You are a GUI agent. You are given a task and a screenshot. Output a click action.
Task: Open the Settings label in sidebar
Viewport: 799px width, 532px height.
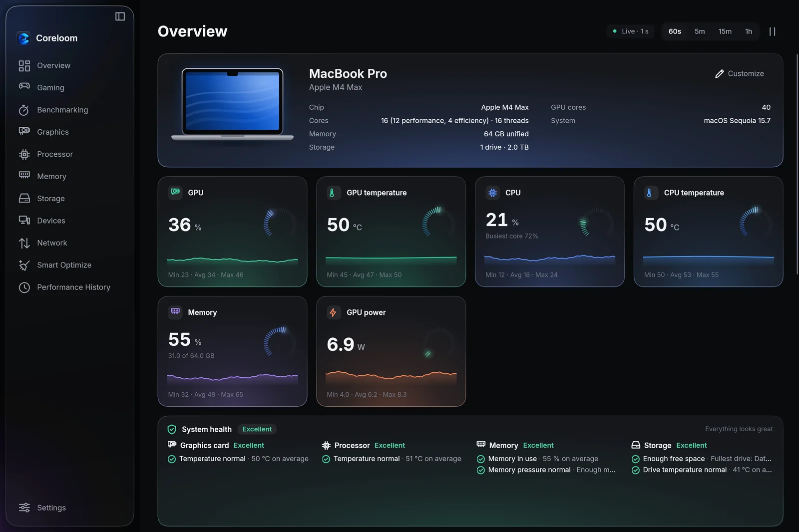tap(51, 508)
